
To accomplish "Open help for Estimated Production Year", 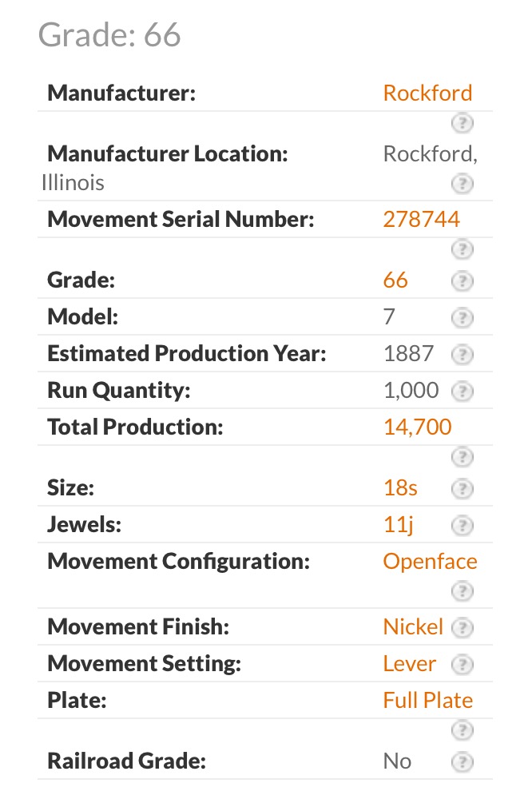I will point(463,354).
